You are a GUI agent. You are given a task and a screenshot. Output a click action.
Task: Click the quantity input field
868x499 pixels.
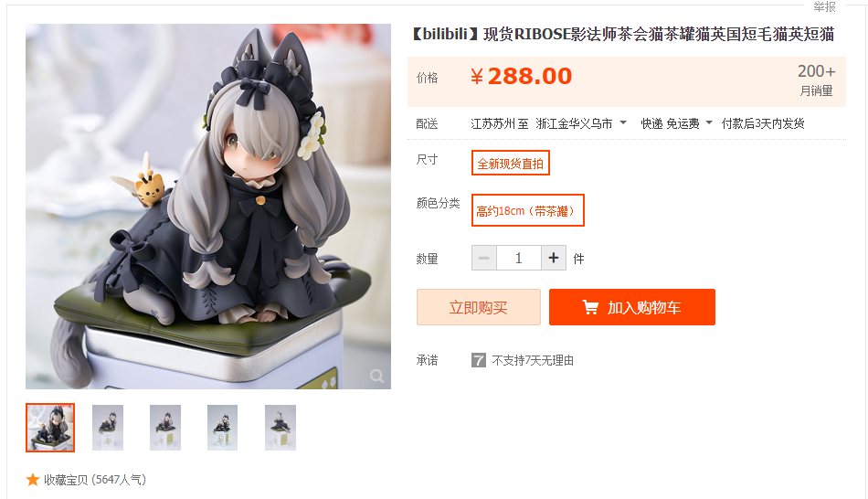(519, 258)
